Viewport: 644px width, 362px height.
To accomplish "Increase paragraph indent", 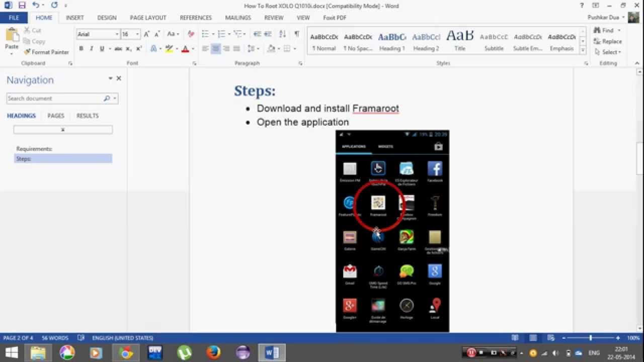I will pos(268,34).
